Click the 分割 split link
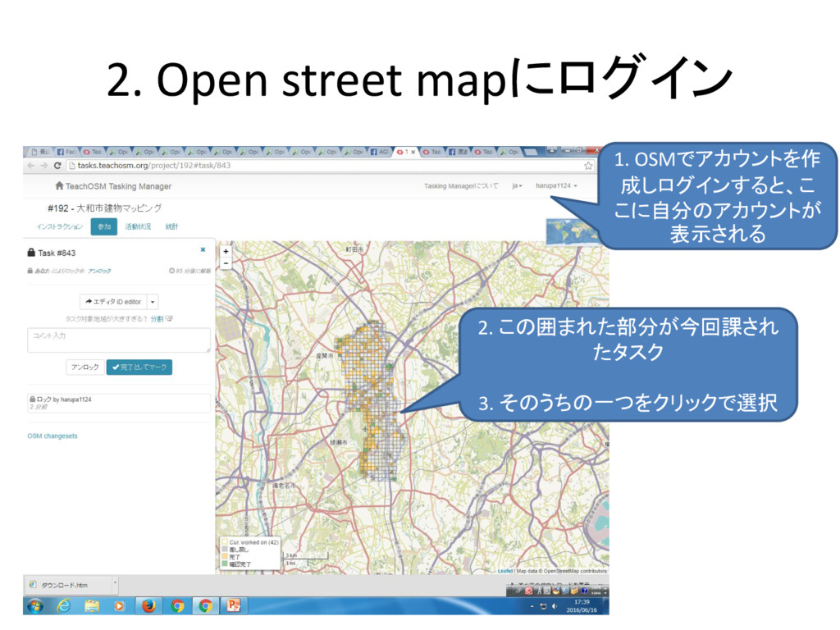The width and height of the screenshot is (840, 630). click(x=157, y=319)
